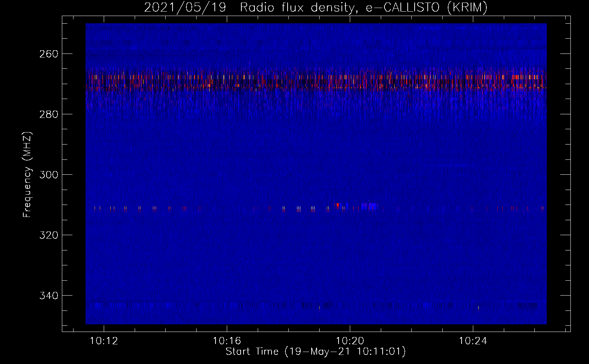589x364 pixels.
Task: Click the 300 frequency tick label
Action: tap(49, 175)
